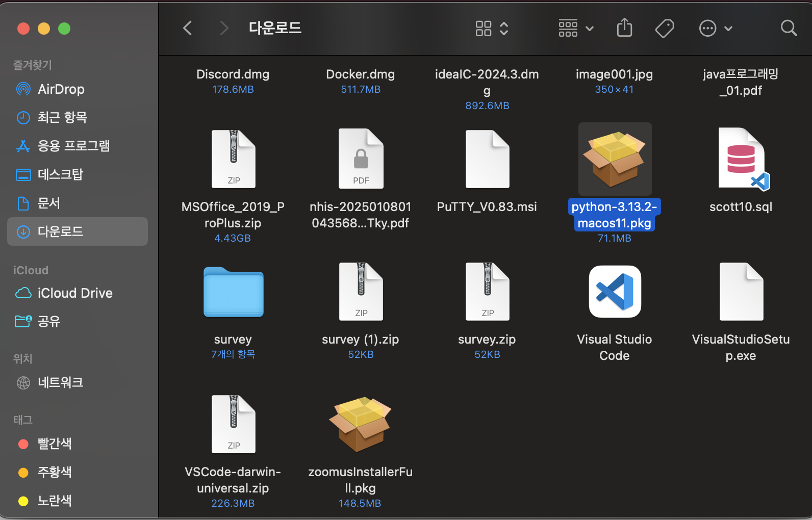The image size is (812, 520).
Task: Filter by the red 빨간색 tag
Action: [x=78, y=444]
